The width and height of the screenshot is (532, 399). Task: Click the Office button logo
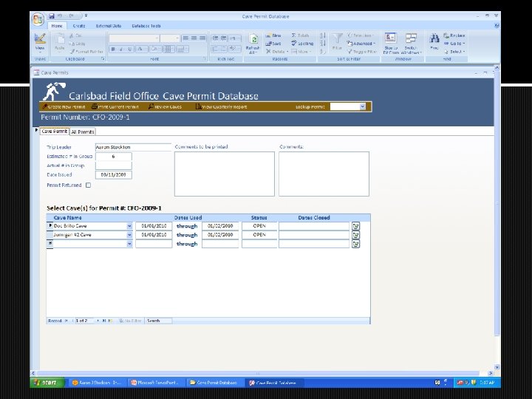(38, 18)
